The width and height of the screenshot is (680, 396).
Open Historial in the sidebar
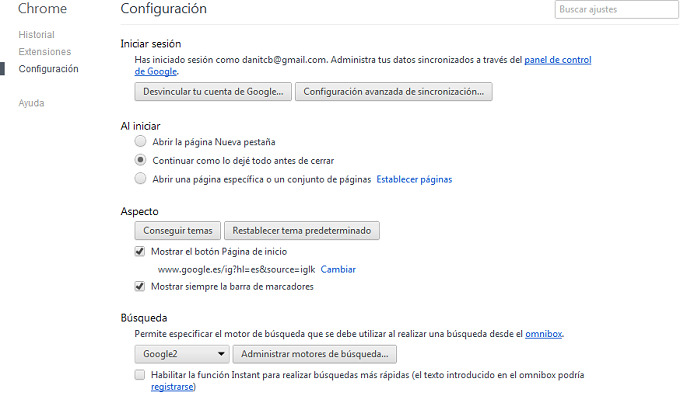point(36,35)
